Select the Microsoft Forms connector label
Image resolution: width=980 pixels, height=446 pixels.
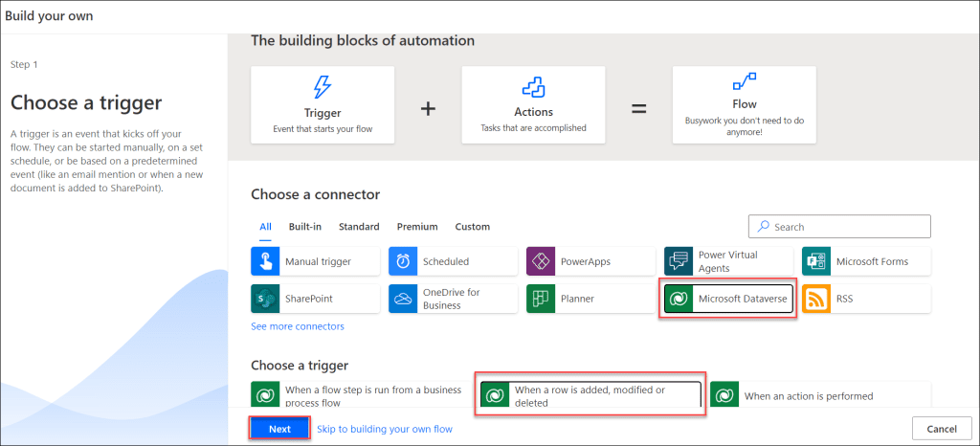(x=873, y=261)
